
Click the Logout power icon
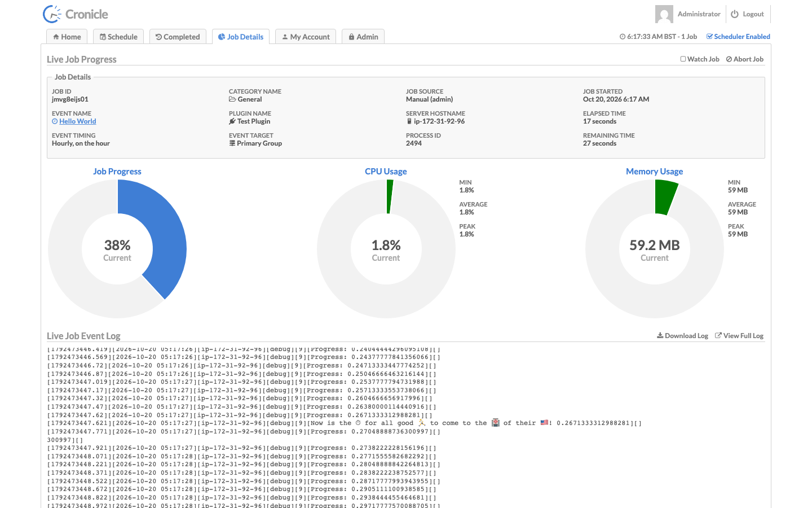tap(735, 14)
